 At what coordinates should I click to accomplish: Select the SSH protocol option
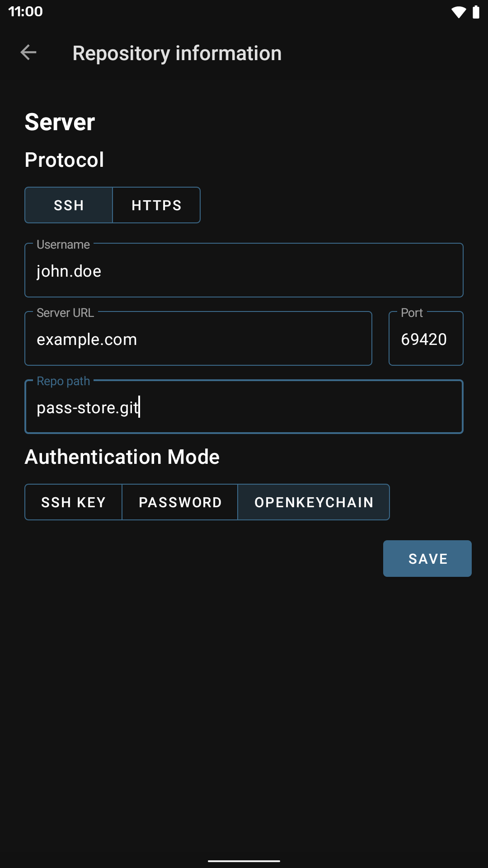pyautogui.click(x=69, y=205)
